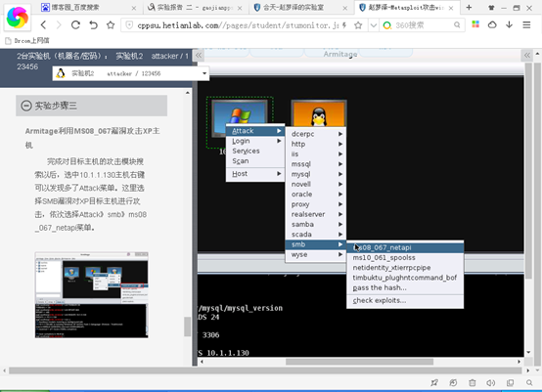
Task: Close the 博客园_百度搜索 tab
Action: coord(134,8)
